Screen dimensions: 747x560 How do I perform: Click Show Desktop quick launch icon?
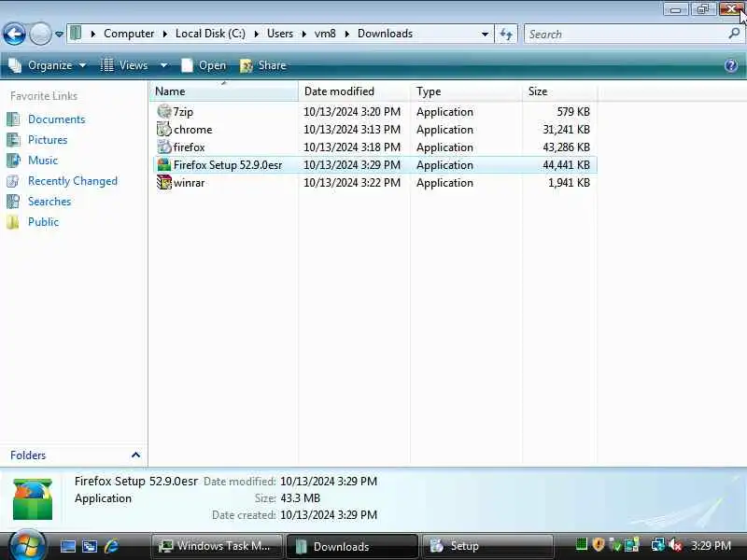click(67, 546)
